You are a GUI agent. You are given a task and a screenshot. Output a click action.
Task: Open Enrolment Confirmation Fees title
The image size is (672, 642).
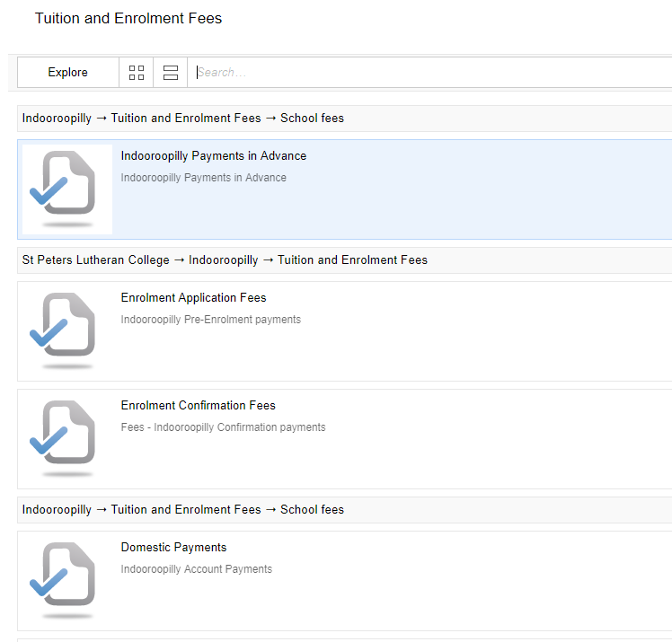tap(198, 405)
